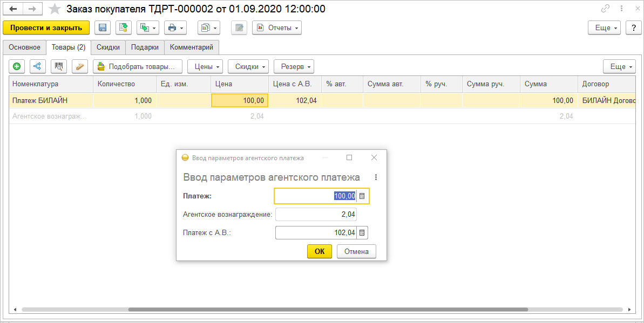Open calculator next to the Платеж field
644x323 pixels.
tap(362, 196)
